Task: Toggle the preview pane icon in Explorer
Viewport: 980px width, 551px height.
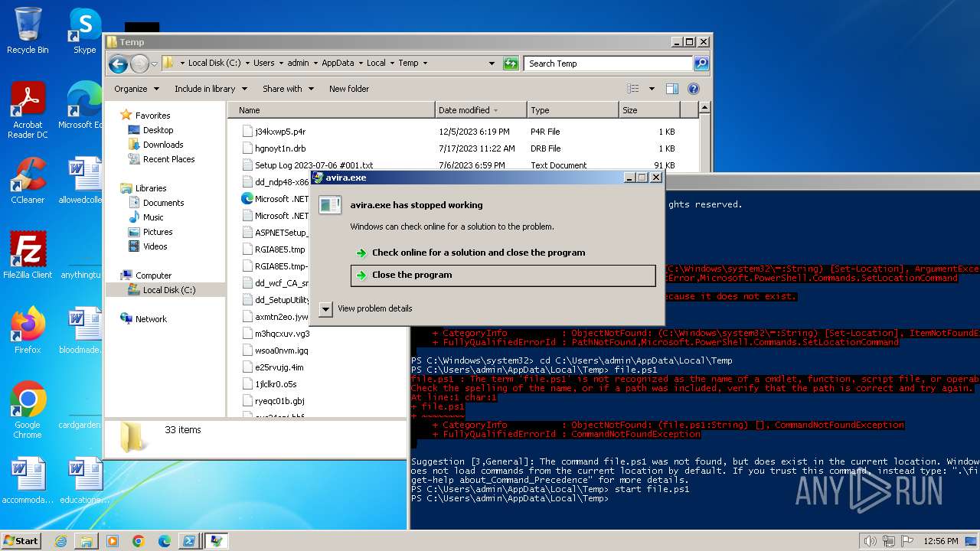Action: tap(671, 89)
